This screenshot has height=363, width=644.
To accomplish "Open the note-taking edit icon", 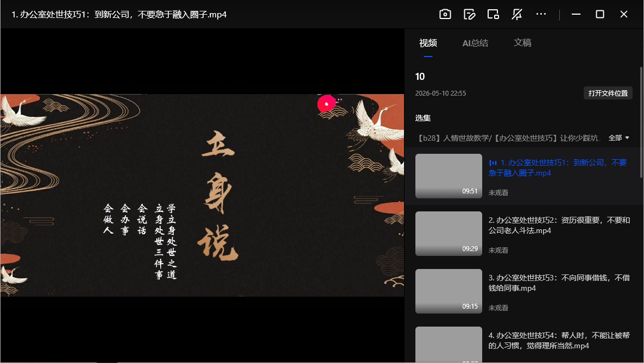I will click(469, 14).
